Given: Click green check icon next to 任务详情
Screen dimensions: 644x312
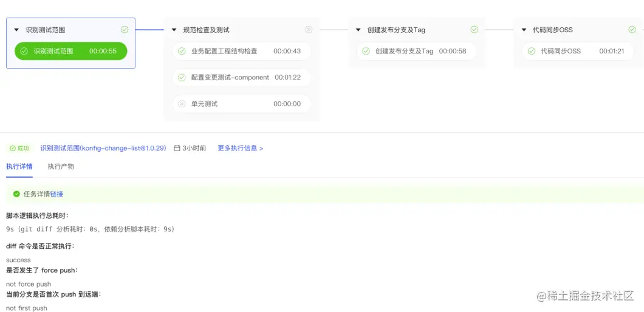Looking at the screenshot, I should click(16, 194).
